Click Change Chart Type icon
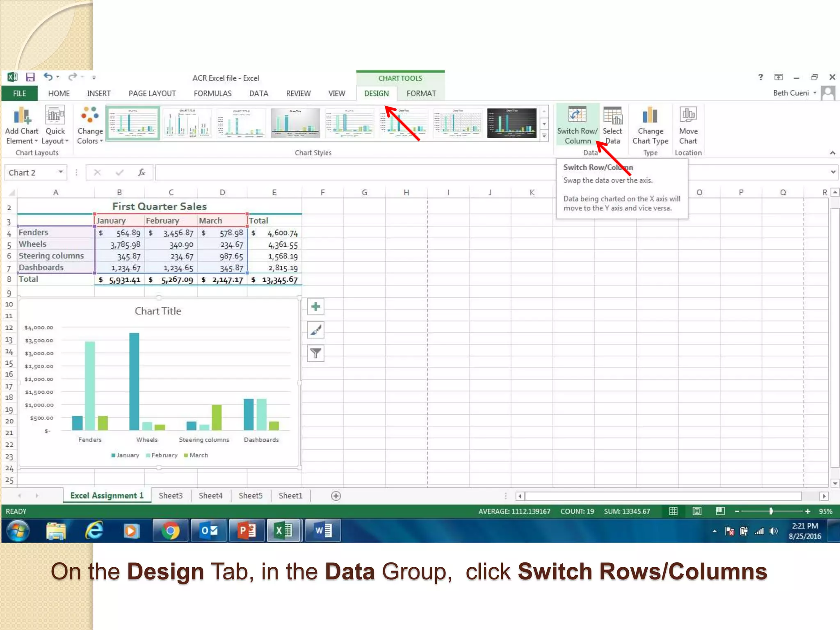Screen dimensions: 840x630 coord(650,116)
